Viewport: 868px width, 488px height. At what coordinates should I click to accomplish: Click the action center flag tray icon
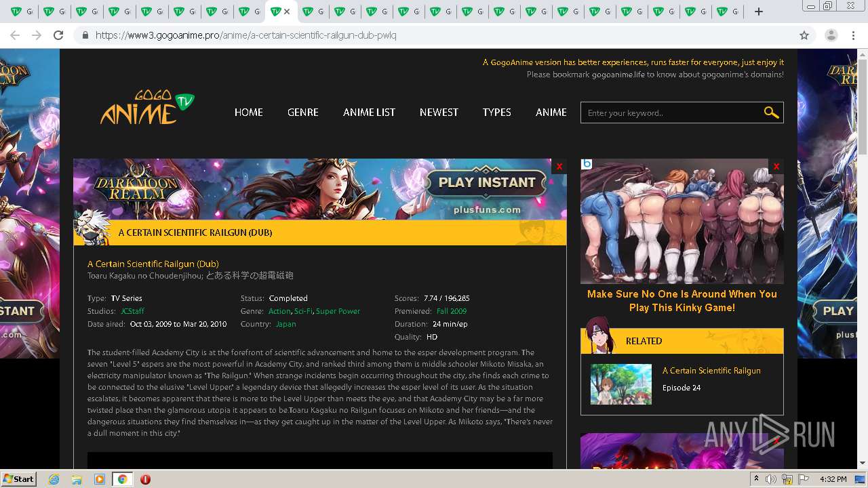tap(804, 479)
